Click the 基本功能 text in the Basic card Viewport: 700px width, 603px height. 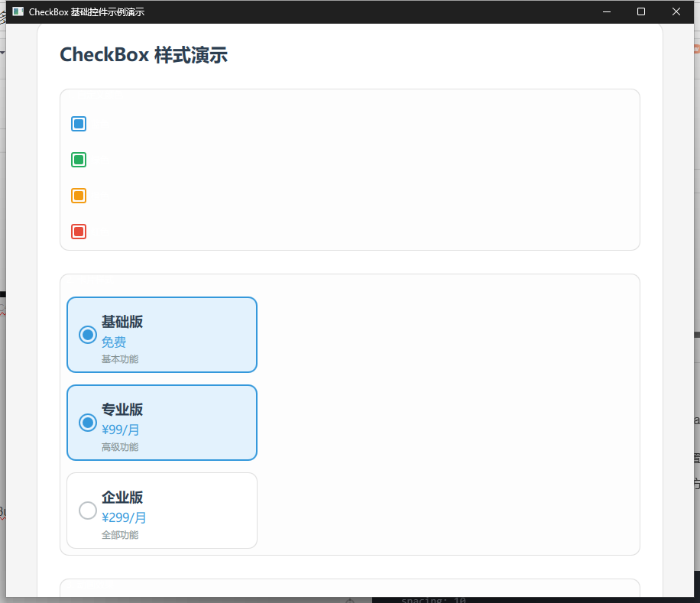(x=120, y=358)
